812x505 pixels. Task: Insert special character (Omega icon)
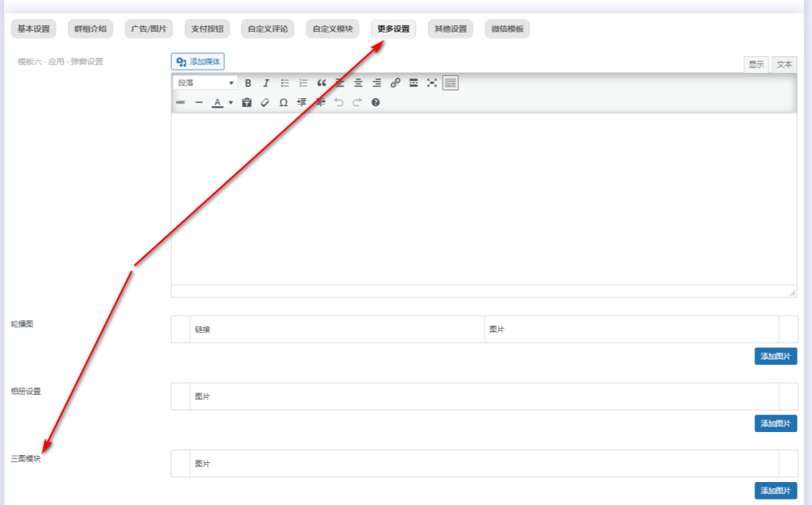[x=283, y=102]
